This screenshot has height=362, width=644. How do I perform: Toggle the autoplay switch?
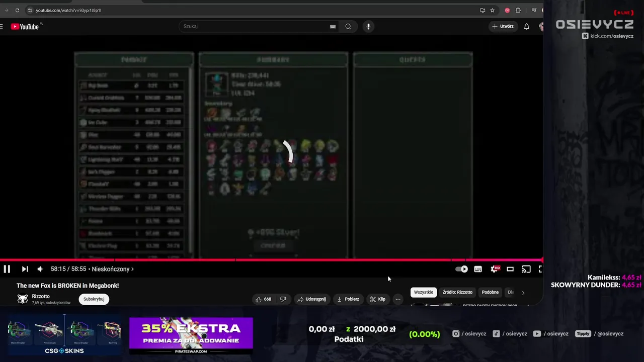coord(462,269)
